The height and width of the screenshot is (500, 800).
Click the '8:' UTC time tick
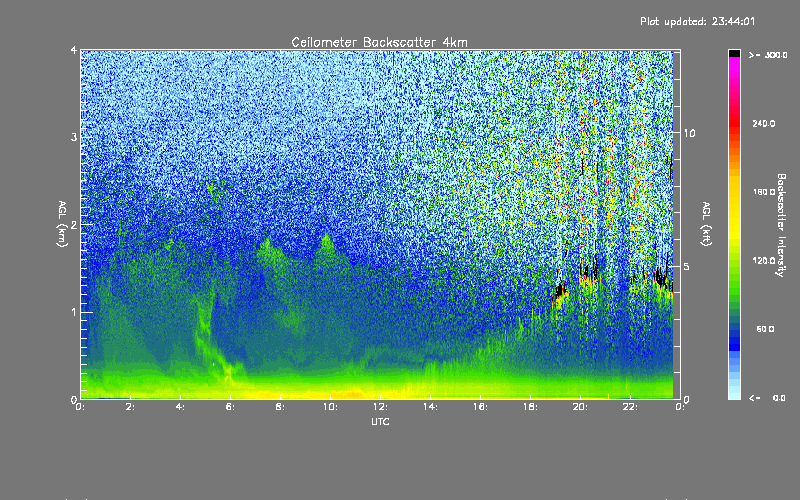click(280, 407)
